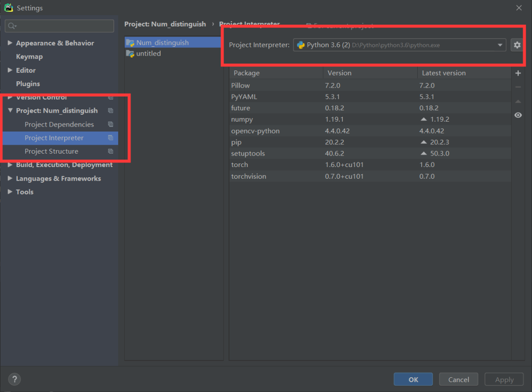Image resolution: width=532 pixels, height=392 pixels.
Task: Expand Build, Execution, Deployment section
Action: tap(10, 165)
